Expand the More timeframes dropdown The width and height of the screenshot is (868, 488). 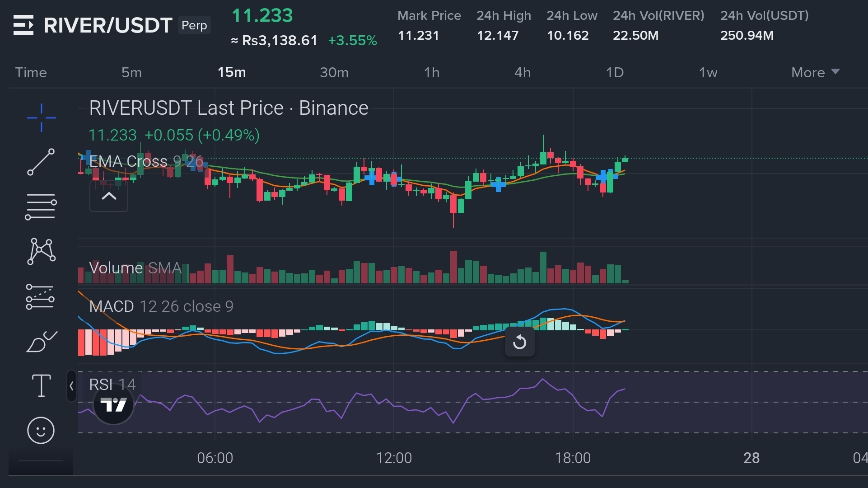815,72
